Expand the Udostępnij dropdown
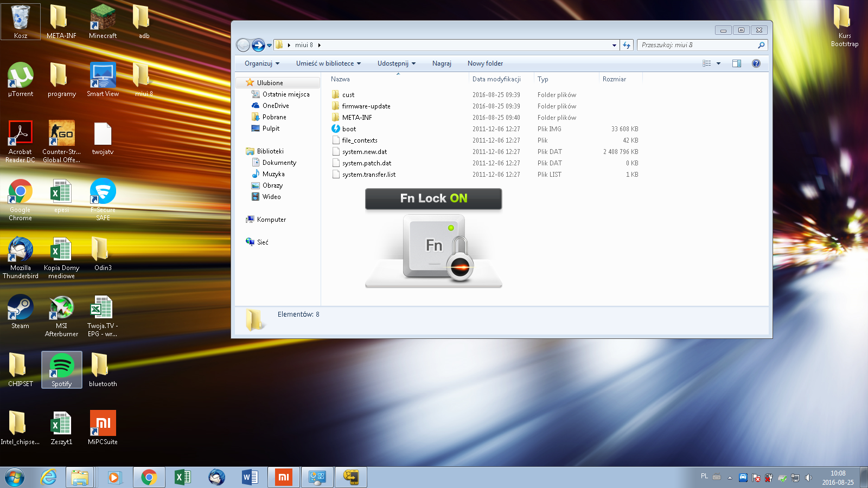This screenshot has height=488, width=868. click(x=397, y=63)
